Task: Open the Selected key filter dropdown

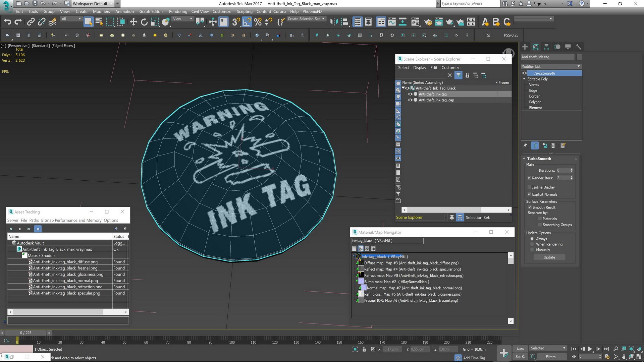Action: (548, 348)
